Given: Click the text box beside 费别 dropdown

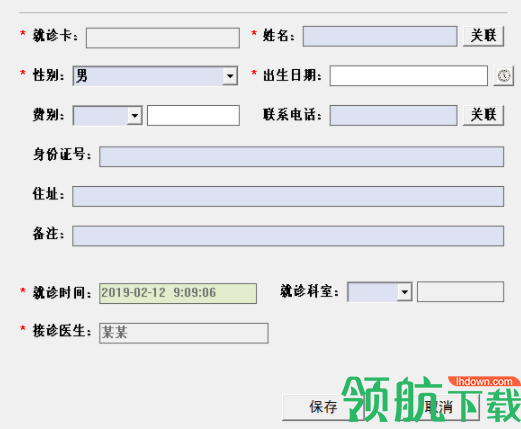Looking at the screenshot, I should [x=193, y=115].
